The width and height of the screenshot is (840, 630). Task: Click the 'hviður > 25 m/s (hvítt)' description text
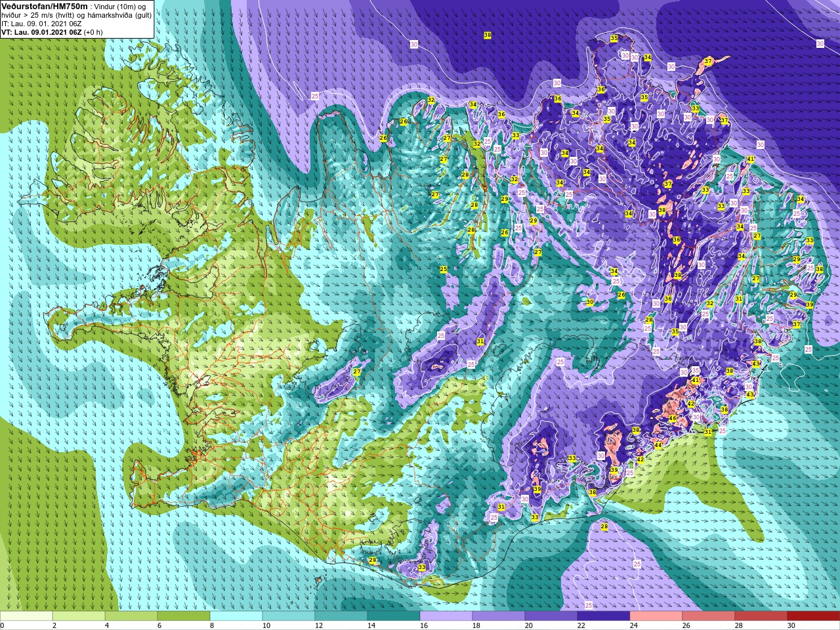pyautogui.click(x=39, y=14)
